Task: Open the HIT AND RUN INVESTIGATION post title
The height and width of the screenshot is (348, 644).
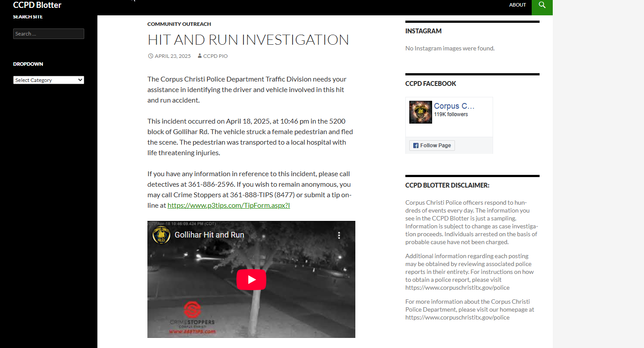Action: pyautogui.click(x=248, y=39)
